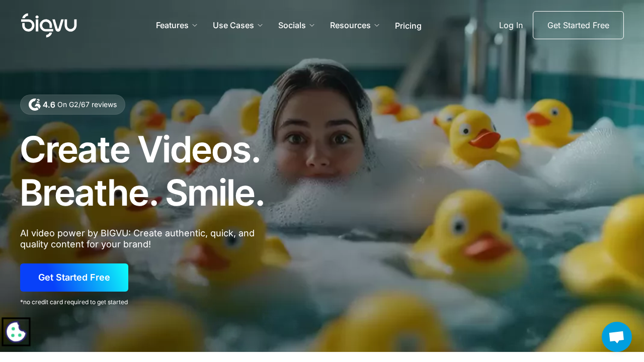Select the Features menu label
This screenshot has height=362, width=644.
pos(172,25)
